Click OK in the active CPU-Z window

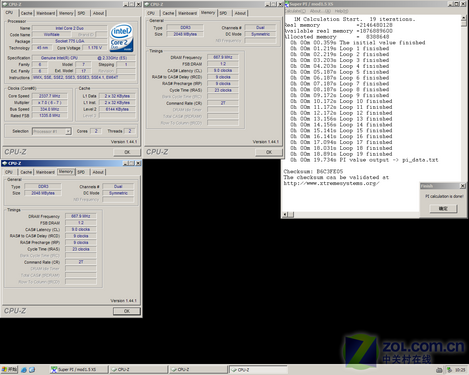pos(127,311)
